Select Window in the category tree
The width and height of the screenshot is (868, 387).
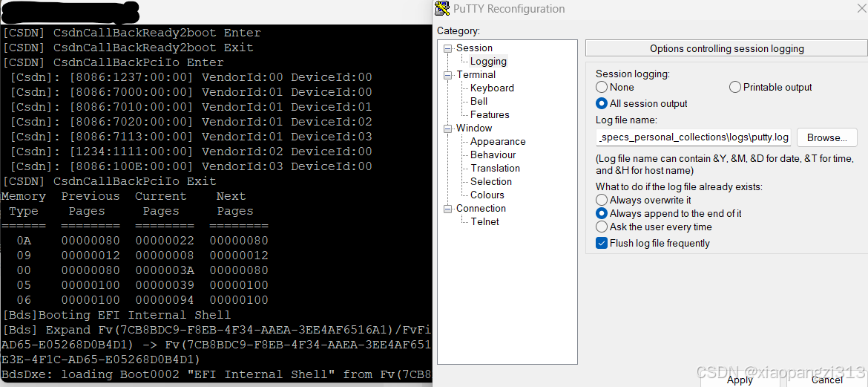pyautogui.click(x=474, y=128)
